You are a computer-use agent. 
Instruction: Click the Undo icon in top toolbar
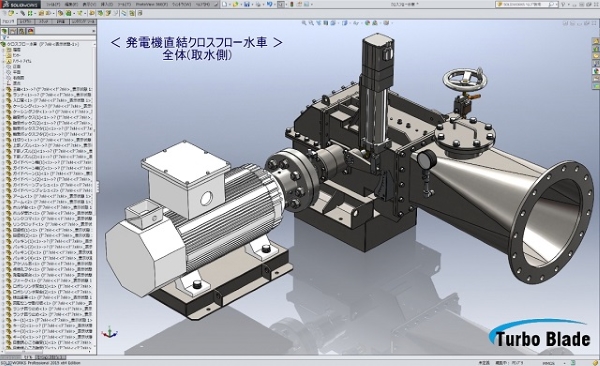point(269,4)
